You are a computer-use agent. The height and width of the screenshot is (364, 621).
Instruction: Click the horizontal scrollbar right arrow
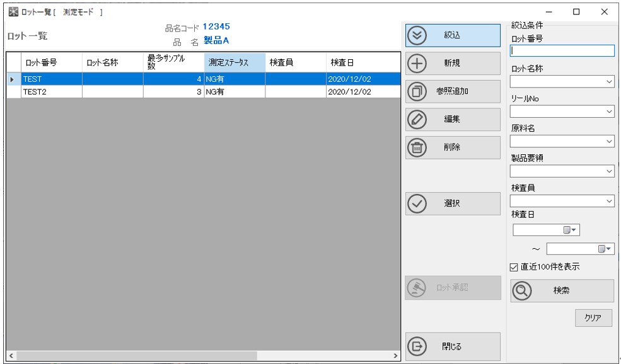click(396, 356)
